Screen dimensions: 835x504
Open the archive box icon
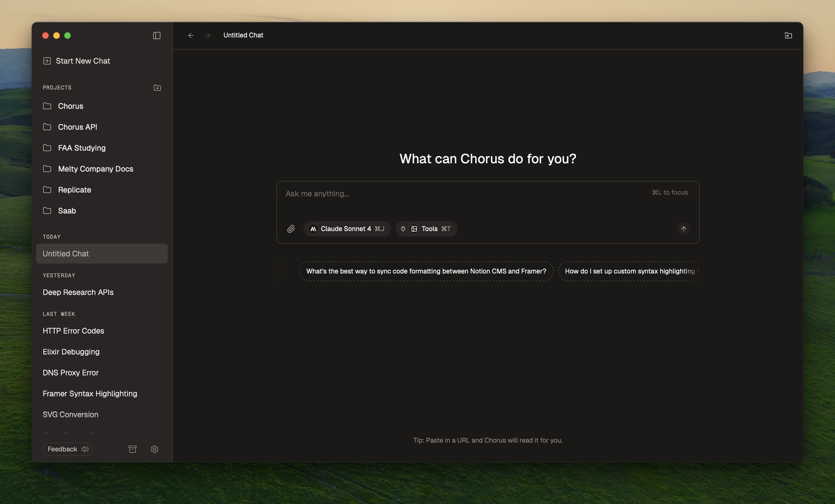(x=133, y=449)
